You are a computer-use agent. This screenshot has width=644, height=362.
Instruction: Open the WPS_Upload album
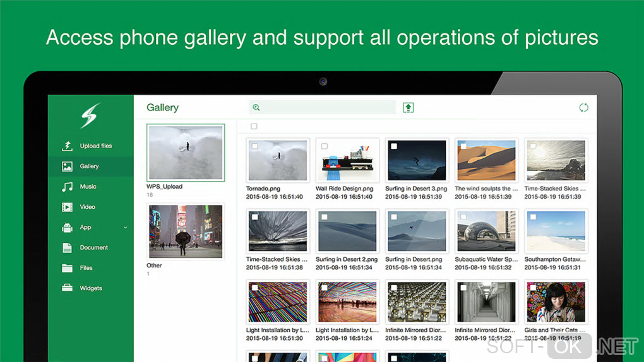tap(186, 153)
